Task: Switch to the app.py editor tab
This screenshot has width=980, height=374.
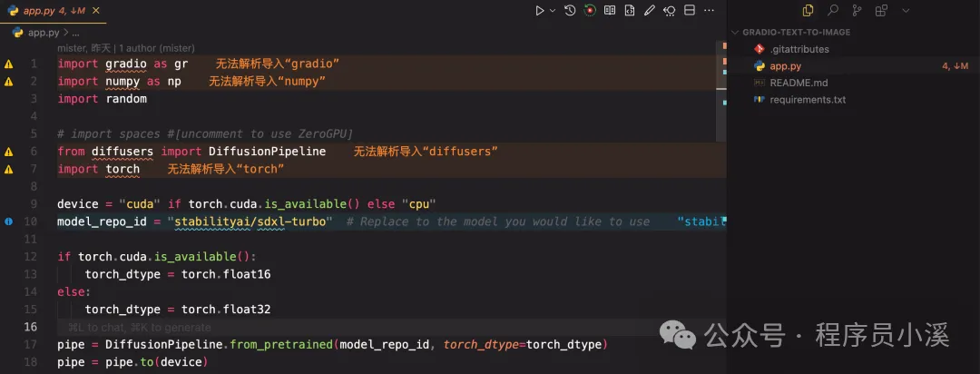Action: (x=54, y=11)
